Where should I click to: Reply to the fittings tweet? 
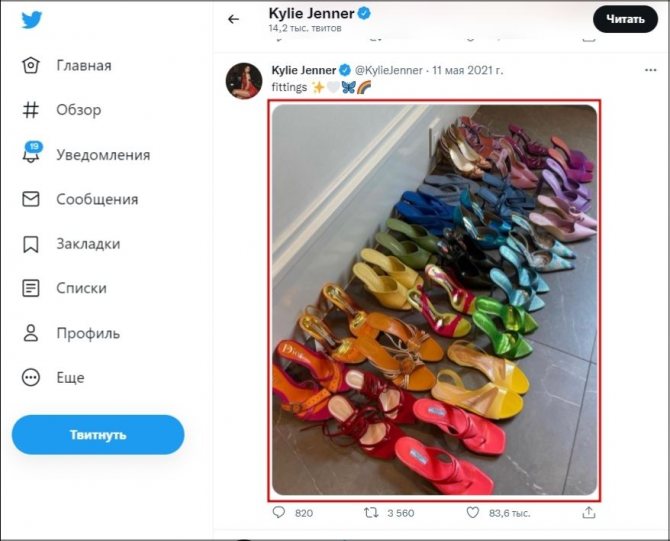click(279, 512)
